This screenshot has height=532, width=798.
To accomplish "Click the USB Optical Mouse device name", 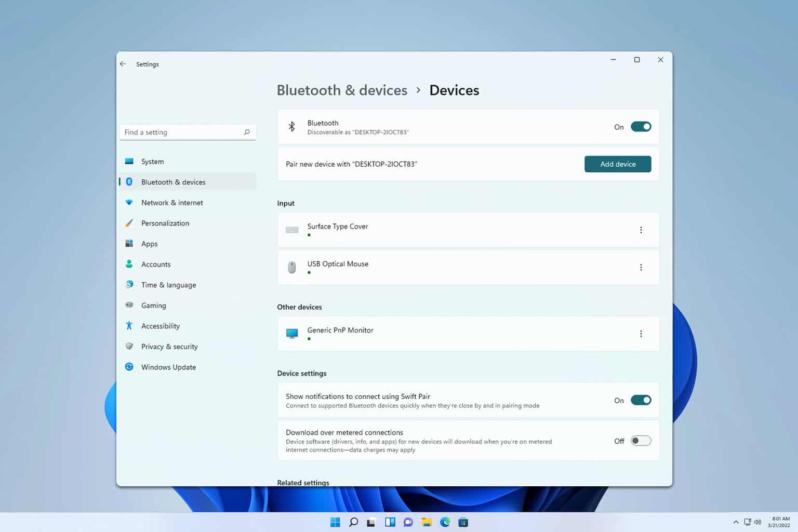I will (x=338, y=263).
